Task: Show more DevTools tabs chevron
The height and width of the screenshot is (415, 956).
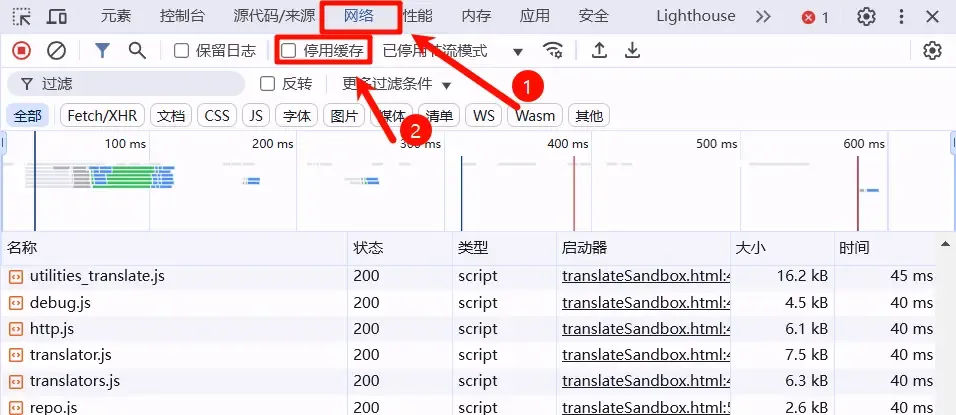Action: (x=763, y=16)
